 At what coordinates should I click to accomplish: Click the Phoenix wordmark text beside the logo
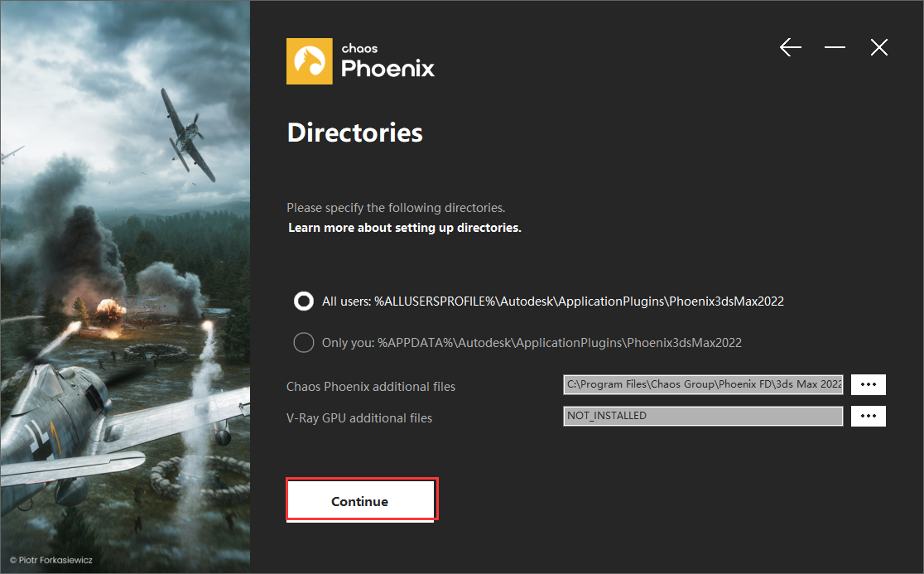[x=387, y=68]
